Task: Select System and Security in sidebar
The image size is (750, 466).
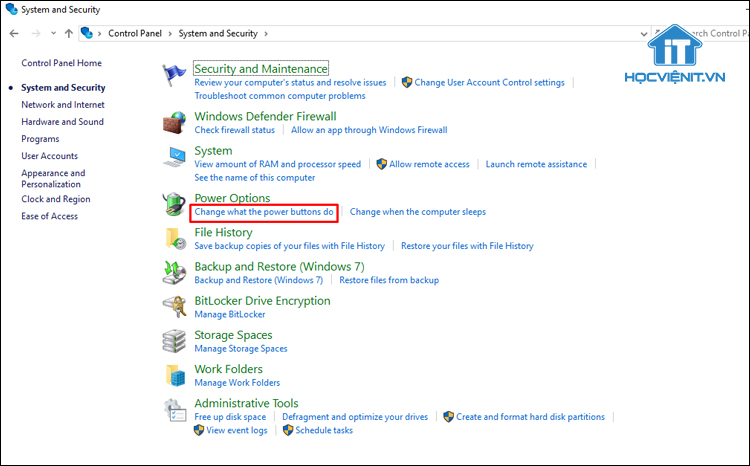Action: (x=63, y=88)
